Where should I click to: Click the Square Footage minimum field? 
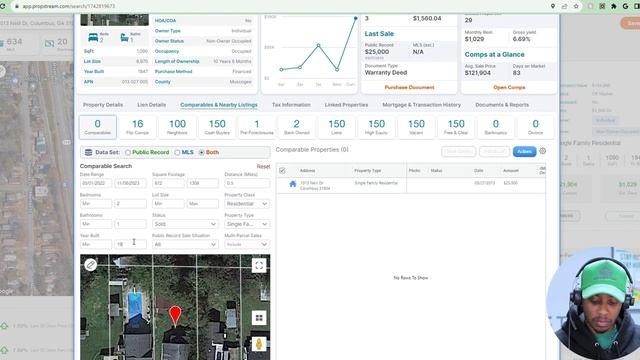pos(168,183)
